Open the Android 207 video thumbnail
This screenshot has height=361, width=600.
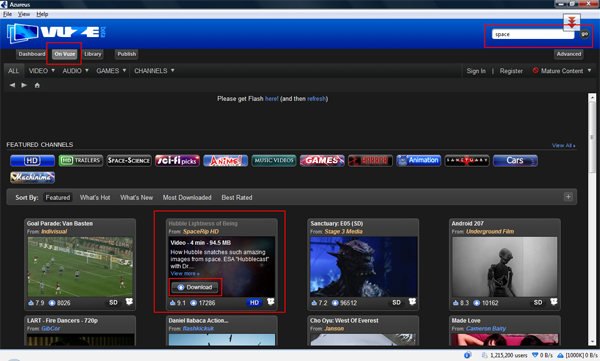click(x=505, y=266)
